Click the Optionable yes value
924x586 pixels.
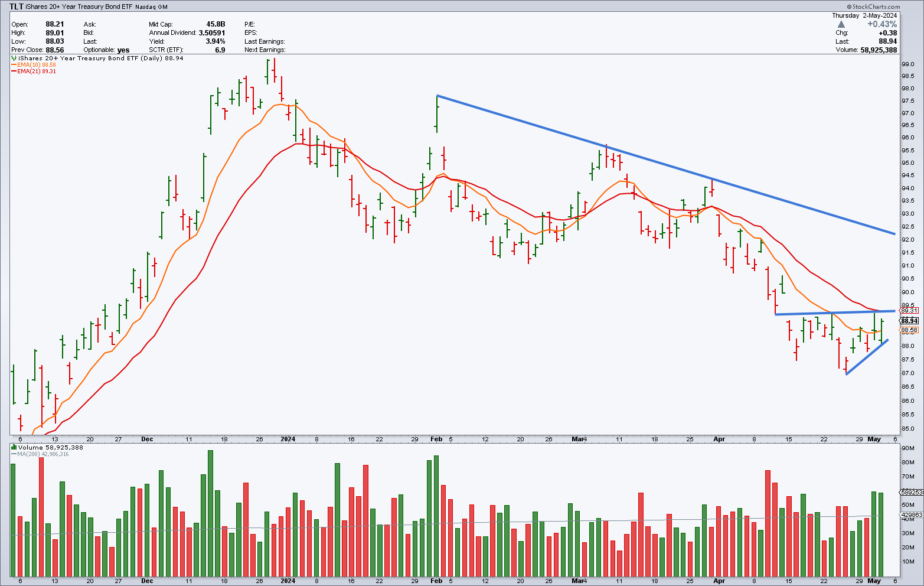click(123, 50)
